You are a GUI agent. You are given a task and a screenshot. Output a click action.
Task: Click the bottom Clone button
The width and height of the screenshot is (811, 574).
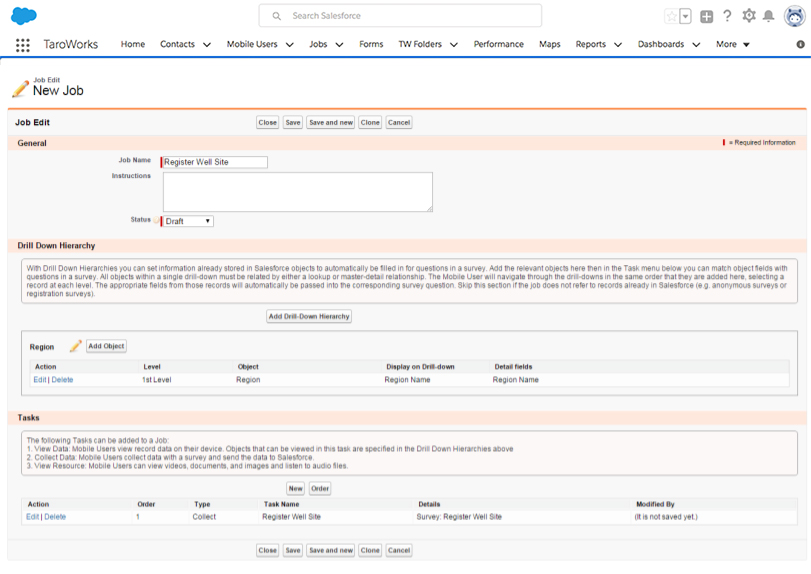(370, 550)
